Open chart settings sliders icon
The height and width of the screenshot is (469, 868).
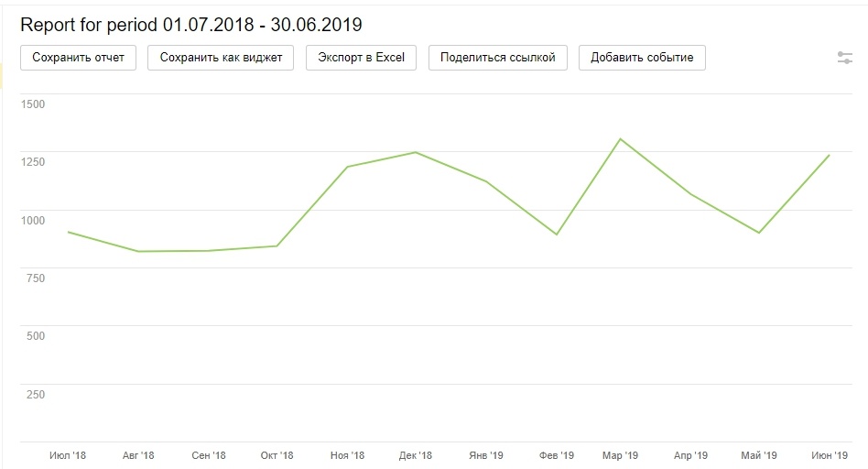[845, 58]
